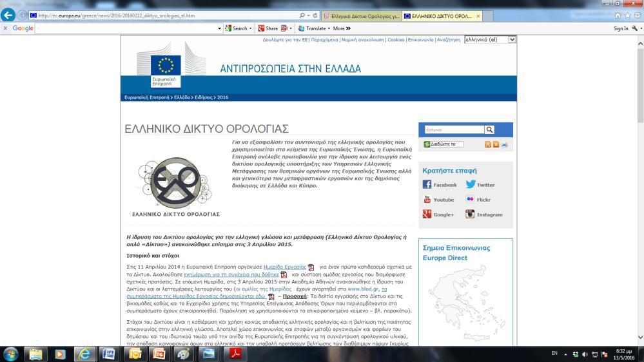Expand the Google toolbar More menu
This screenshot has height=362, width=644.
(341, 28)
